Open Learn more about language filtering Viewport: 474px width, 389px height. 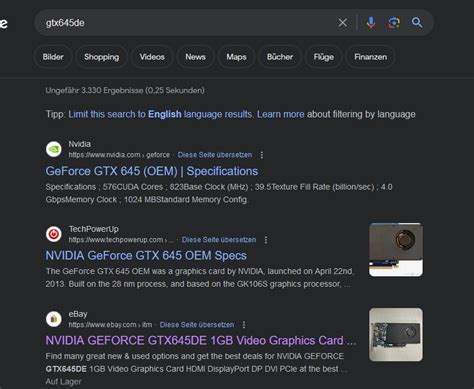281,114
